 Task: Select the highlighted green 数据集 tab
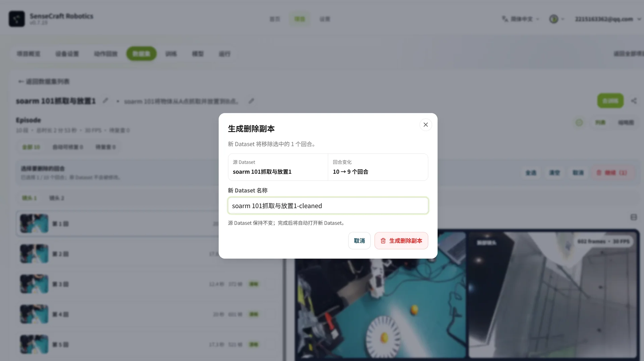[x=141, y=54]
